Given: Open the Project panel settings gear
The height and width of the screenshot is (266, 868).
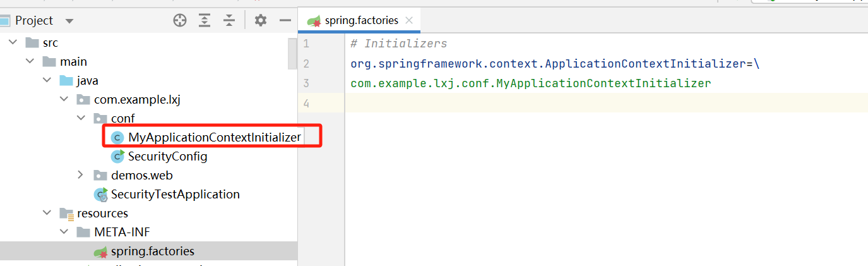Looking at the screenshot, I should (x=261, y=21).
